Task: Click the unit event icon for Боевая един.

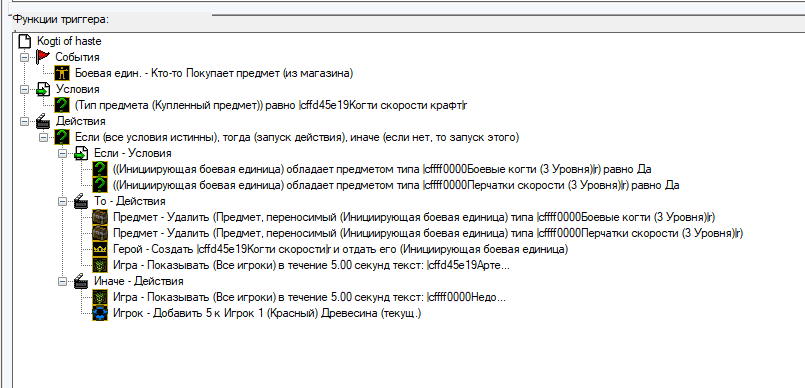Action: pos(62,73)
